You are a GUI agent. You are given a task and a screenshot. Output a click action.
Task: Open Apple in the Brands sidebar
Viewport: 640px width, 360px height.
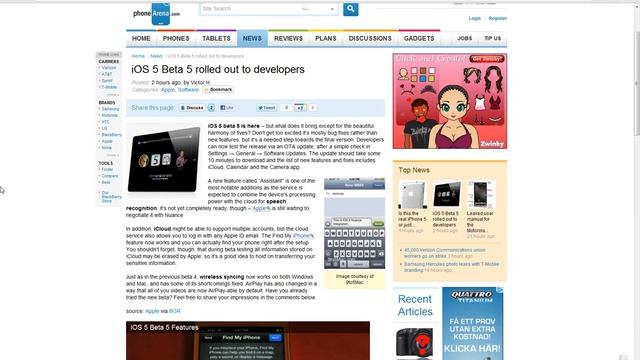click(x=107, y=141)
